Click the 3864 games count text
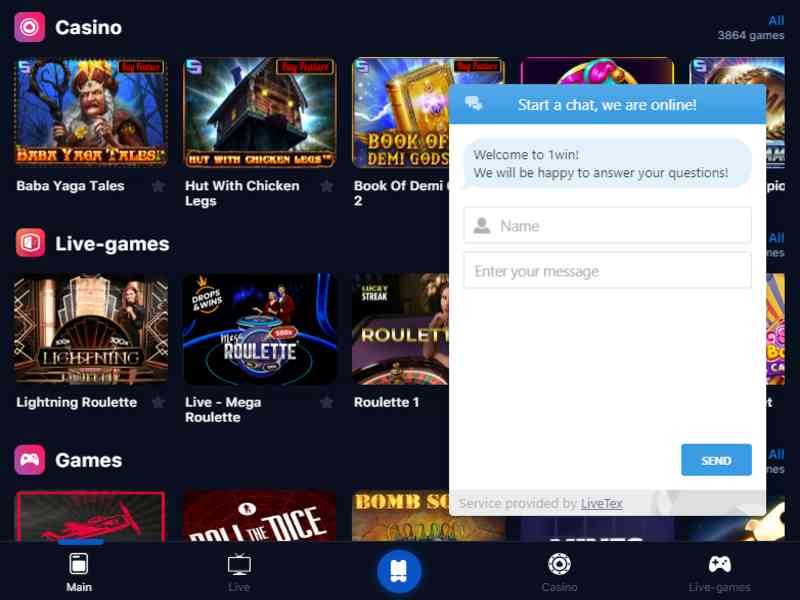The width and height of the screenshot is (800, 600). tap(751, 35)
